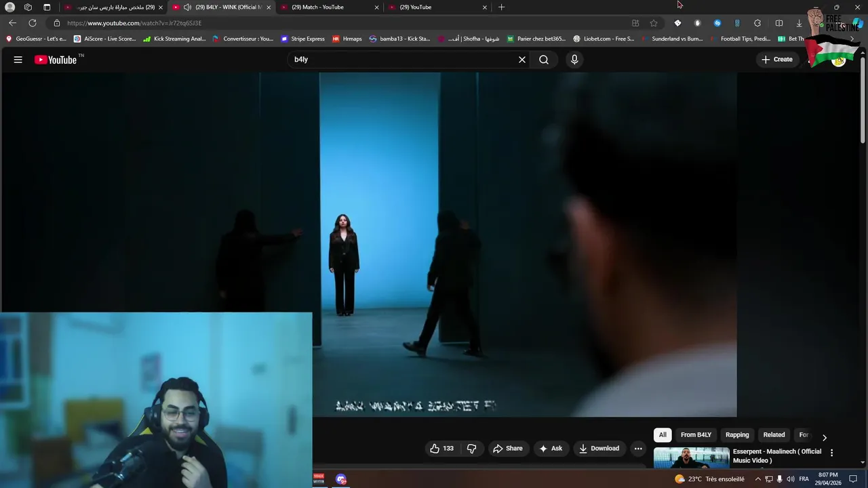868x488 pixels.
Task: Switch the FRA keyboard language
Action: tap(804, 479)
